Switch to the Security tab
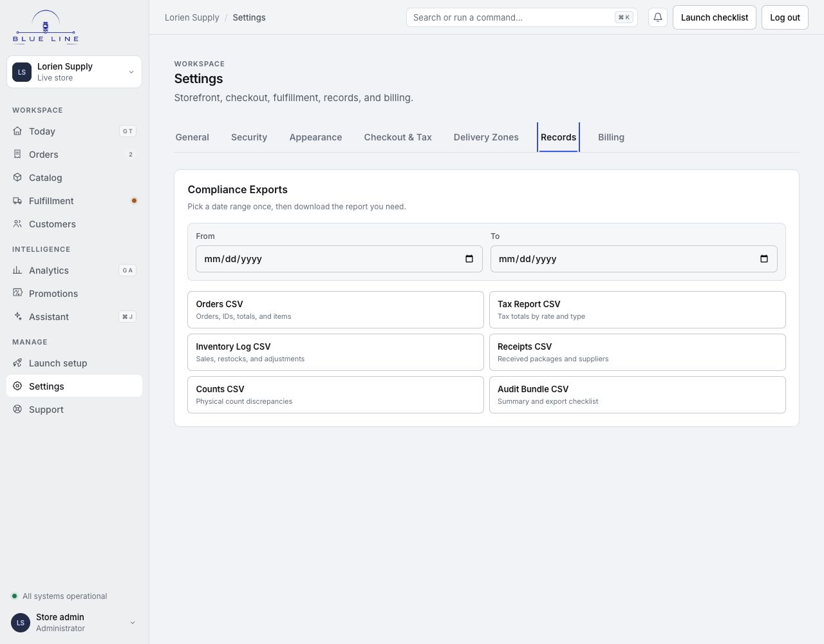This screenshot has width=824, height=644. (x=249, y=137)
